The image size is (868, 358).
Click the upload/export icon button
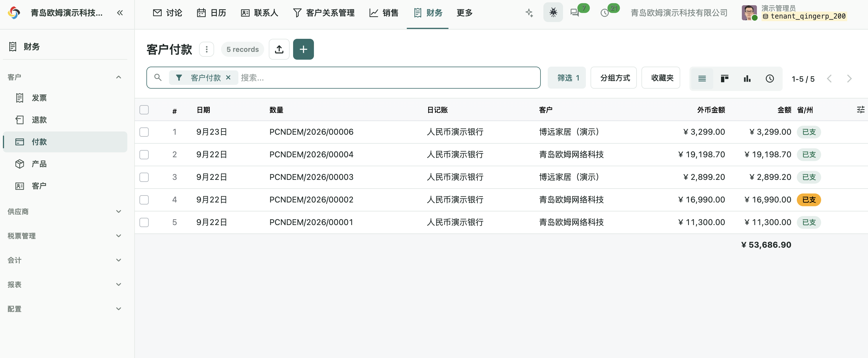point(279,49)
